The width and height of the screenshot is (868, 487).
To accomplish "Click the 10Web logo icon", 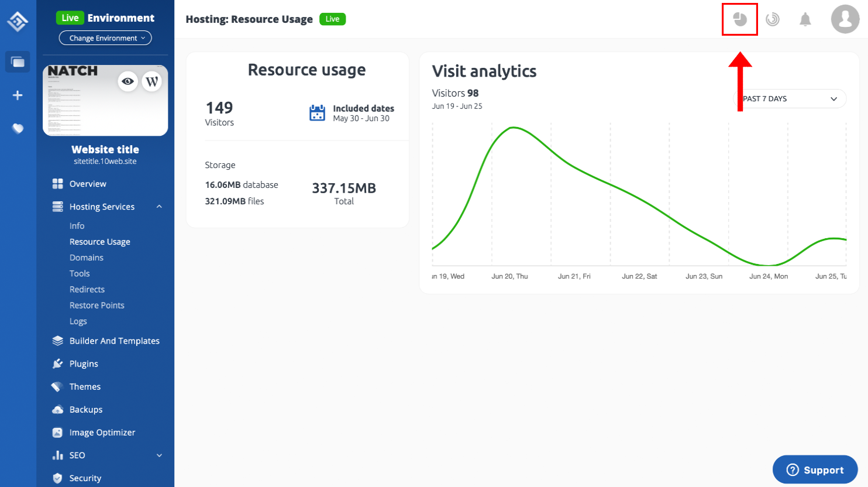I will click(x=18, y=22).
